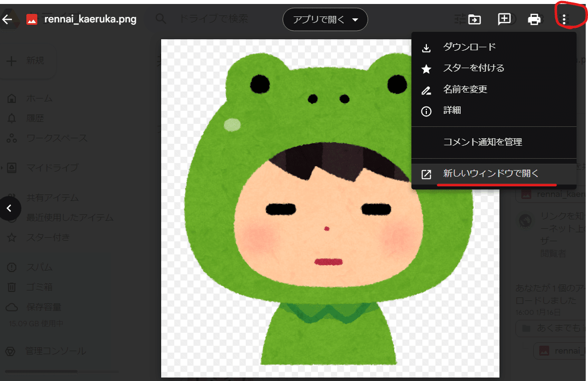Open ワークスペース in the sidebar

tap(57, 138)
